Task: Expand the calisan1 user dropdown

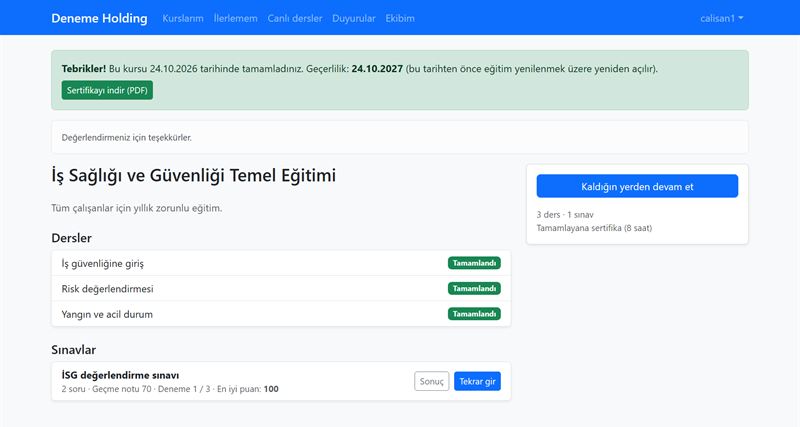Action: coord(721,18)
